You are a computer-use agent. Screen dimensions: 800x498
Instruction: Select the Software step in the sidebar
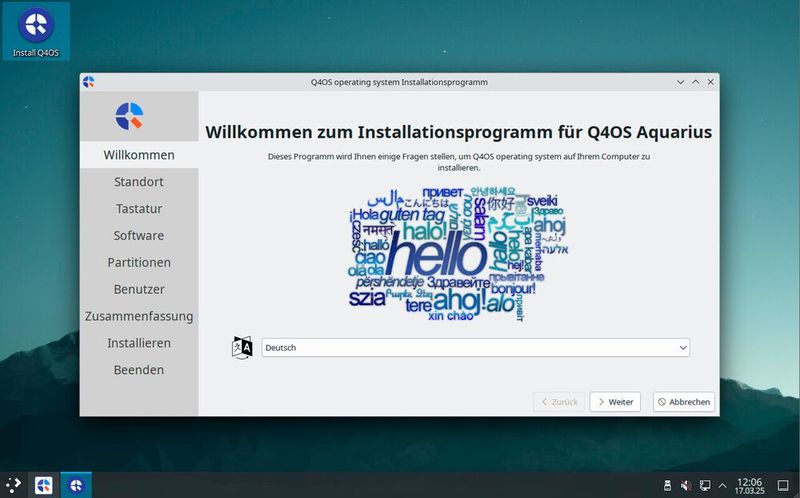tap(139, 235)
